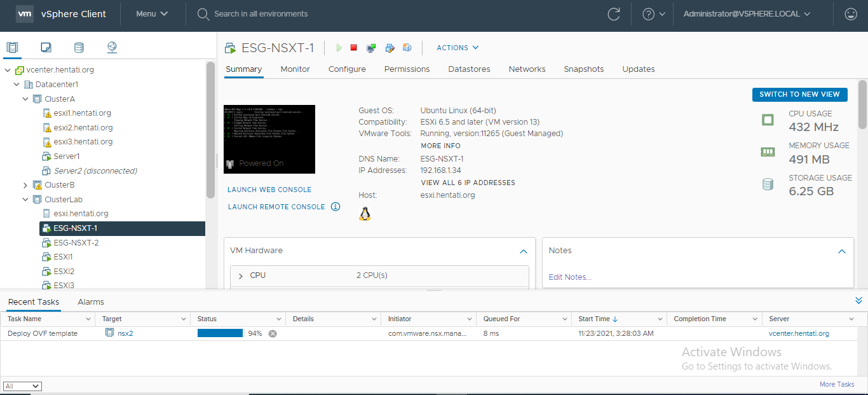Collapse the ClusterLab tree node
Viewport: 868px width, 395px height.
tap(25, 200)
